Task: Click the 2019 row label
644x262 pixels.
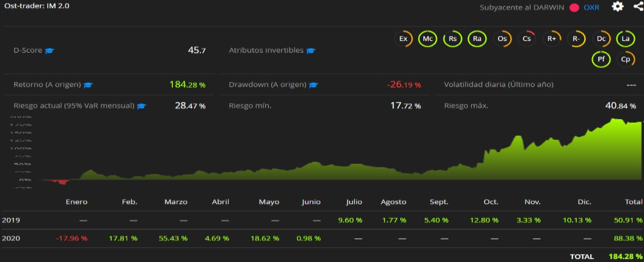Action: click(x=11, y=220)
